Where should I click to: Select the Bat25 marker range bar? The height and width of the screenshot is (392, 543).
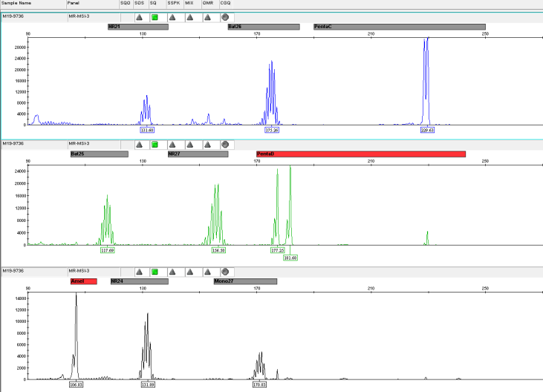click(99, 154)
